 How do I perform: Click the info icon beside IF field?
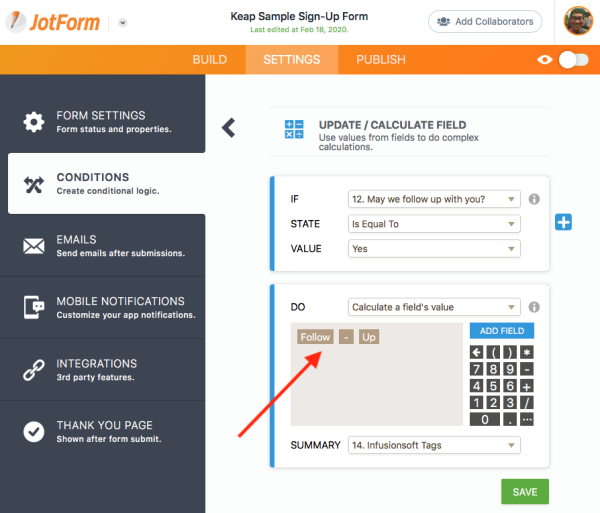tap(534, 199)
